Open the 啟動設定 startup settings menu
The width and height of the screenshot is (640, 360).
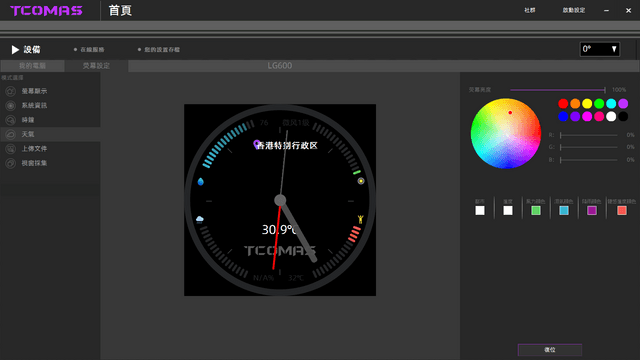[x=573, y=10]
